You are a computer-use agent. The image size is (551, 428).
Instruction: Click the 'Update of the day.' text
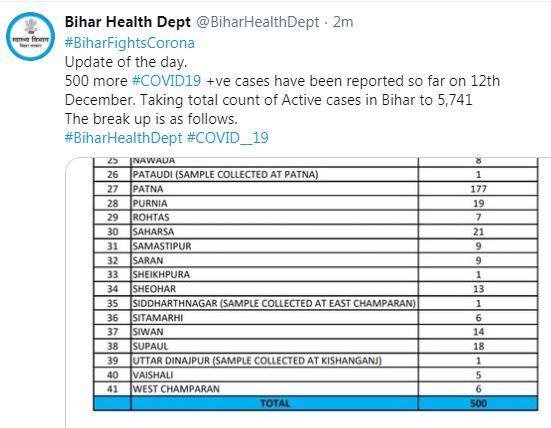coord(126,62)
